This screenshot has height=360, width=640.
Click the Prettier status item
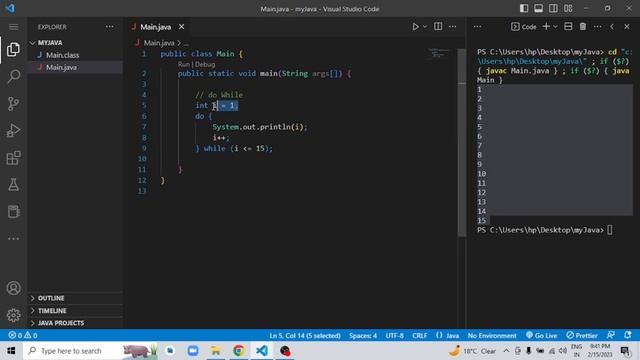[x=582, y=336]
